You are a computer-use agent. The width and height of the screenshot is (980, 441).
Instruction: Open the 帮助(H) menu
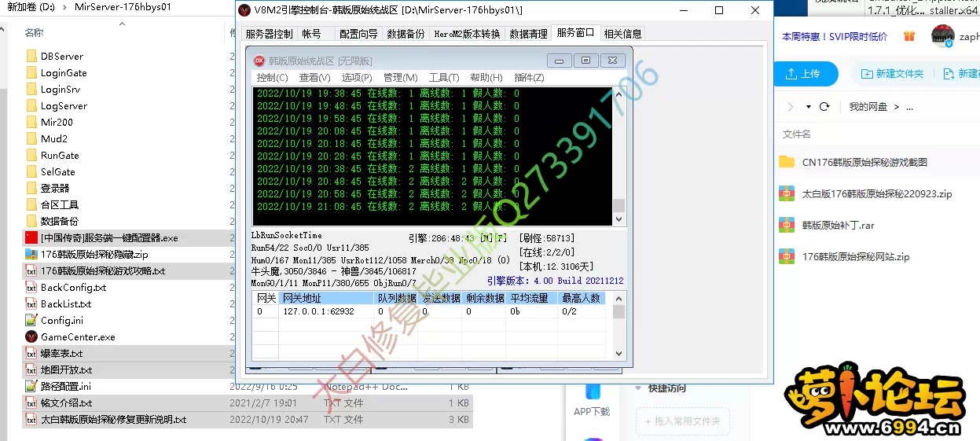[486, 77]
